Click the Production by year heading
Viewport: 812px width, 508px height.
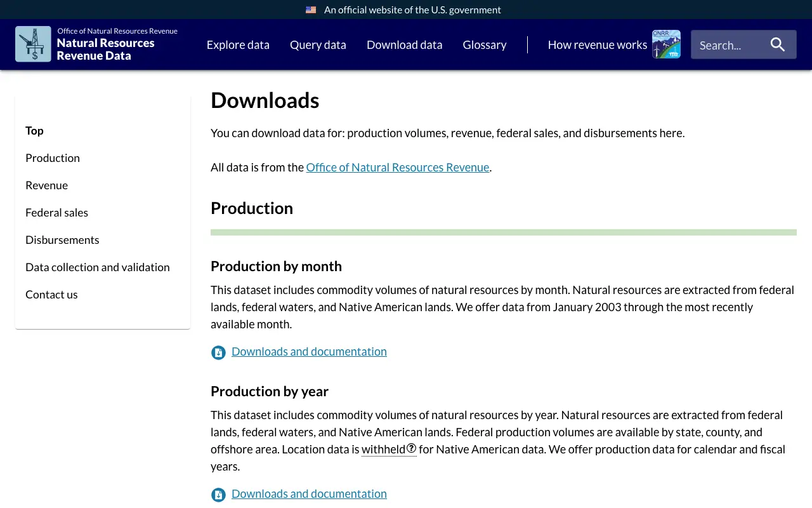(270, 391)
